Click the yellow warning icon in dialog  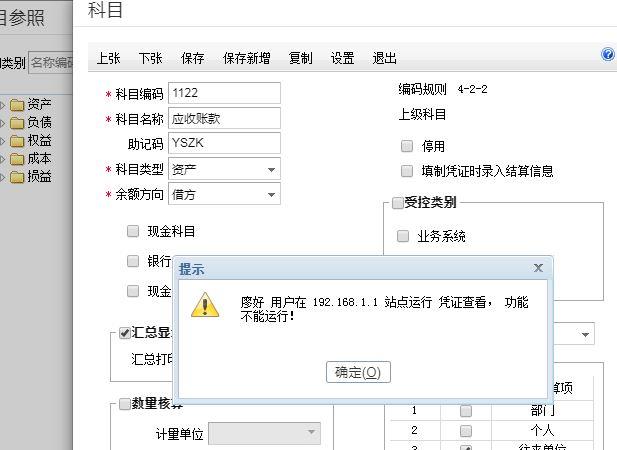205,305
